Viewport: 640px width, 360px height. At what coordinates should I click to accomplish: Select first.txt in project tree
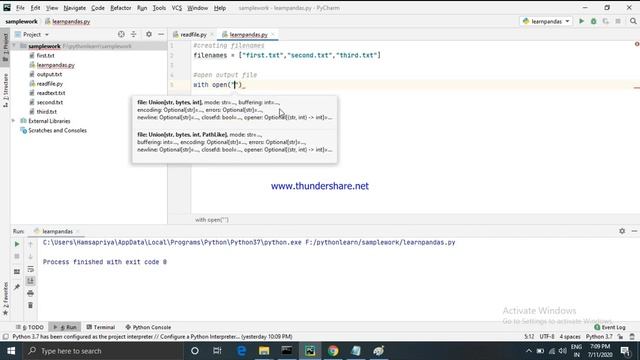(45, 56)
